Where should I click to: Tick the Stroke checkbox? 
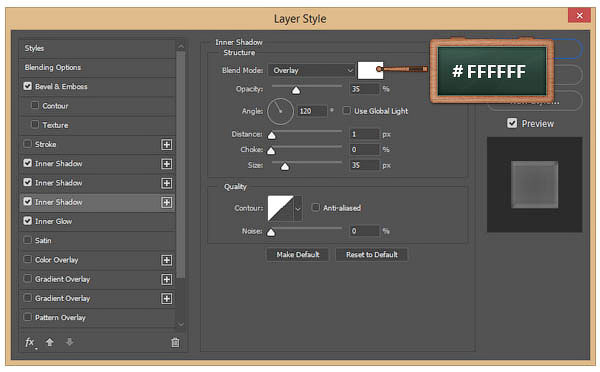pyautogui.click(x=28, y=144)
